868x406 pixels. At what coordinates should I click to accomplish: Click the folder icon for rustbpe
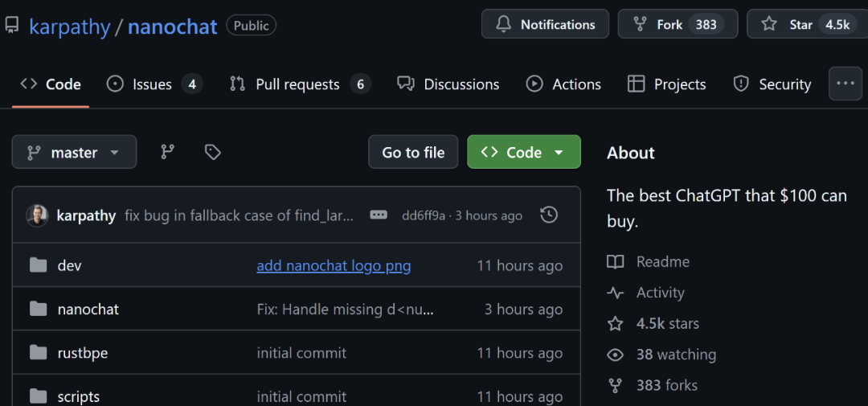[38, 353]
